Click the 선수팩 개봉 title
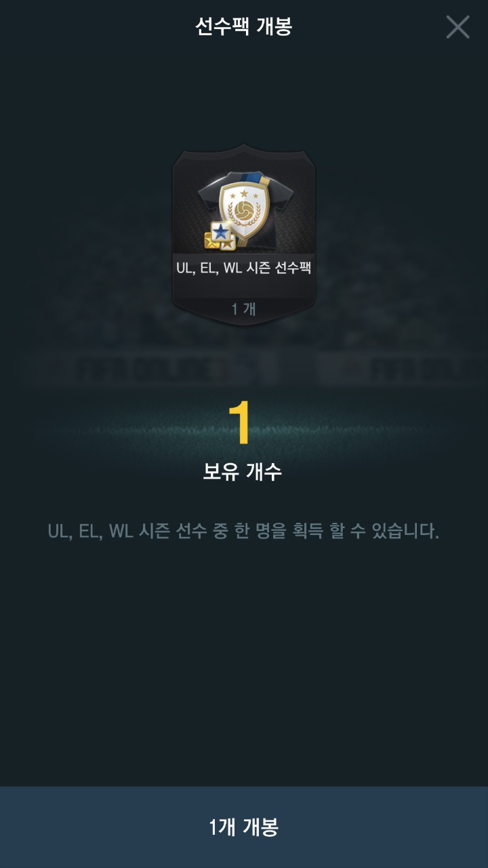Screen dimensions: 488x868 point(244,26)
